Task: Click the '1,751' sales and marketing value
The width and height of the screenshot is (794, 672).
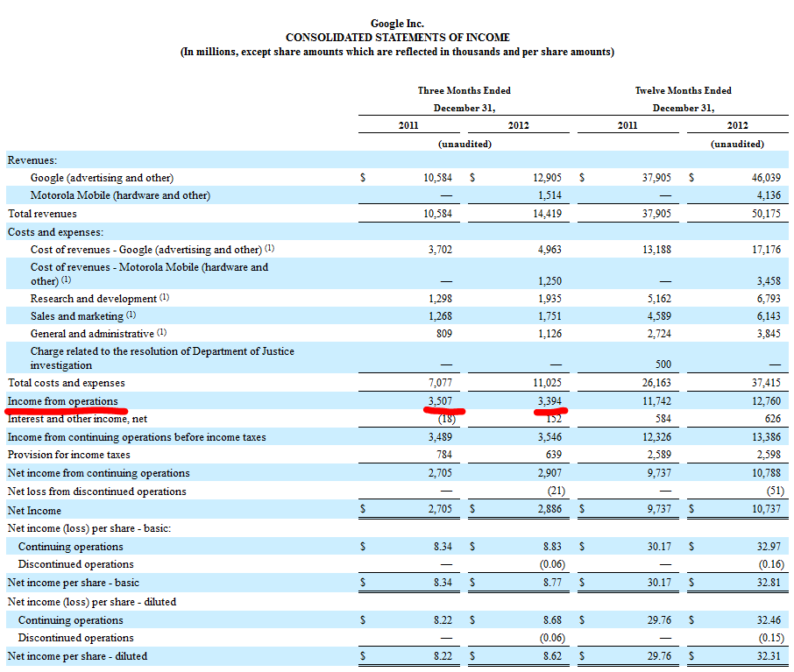Action: tap(549, 316)
